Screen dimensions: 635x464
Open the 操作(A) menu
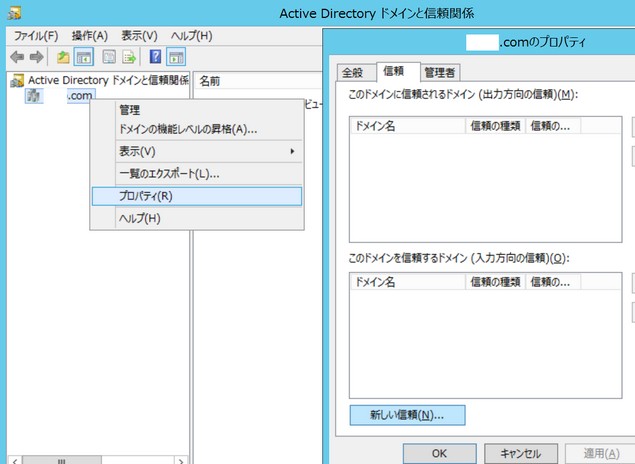point(89,36)
